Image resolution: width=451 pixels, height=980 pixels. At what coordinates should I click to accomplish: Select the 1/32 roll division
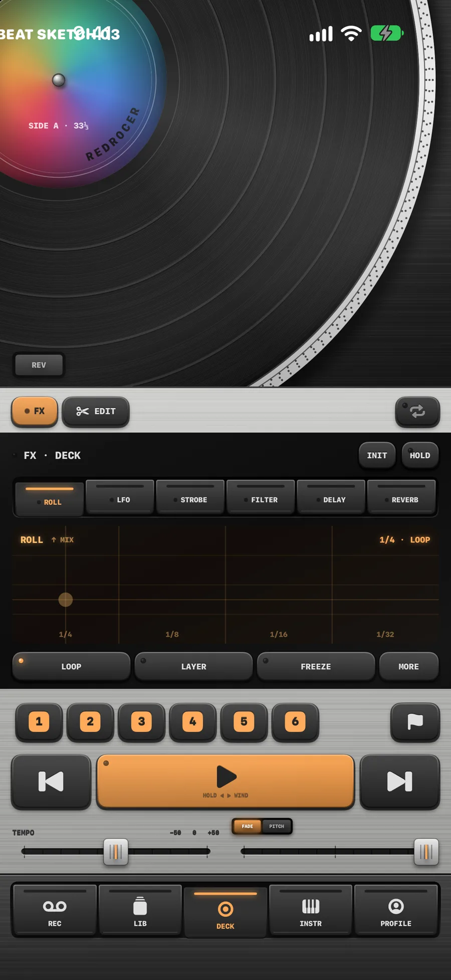(x=385, y=634)
